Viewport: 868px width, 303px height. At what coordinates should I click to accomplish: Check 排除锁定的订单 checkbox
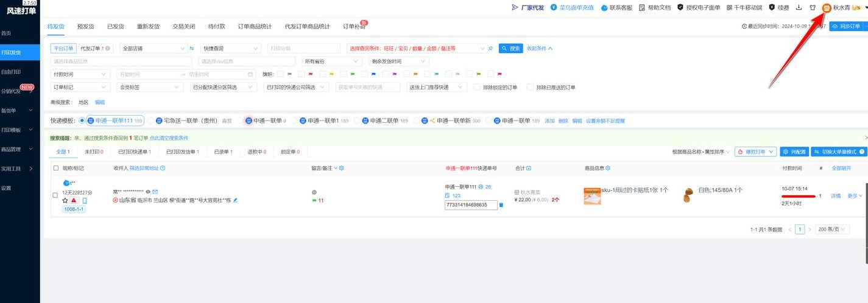click(477, 87)
